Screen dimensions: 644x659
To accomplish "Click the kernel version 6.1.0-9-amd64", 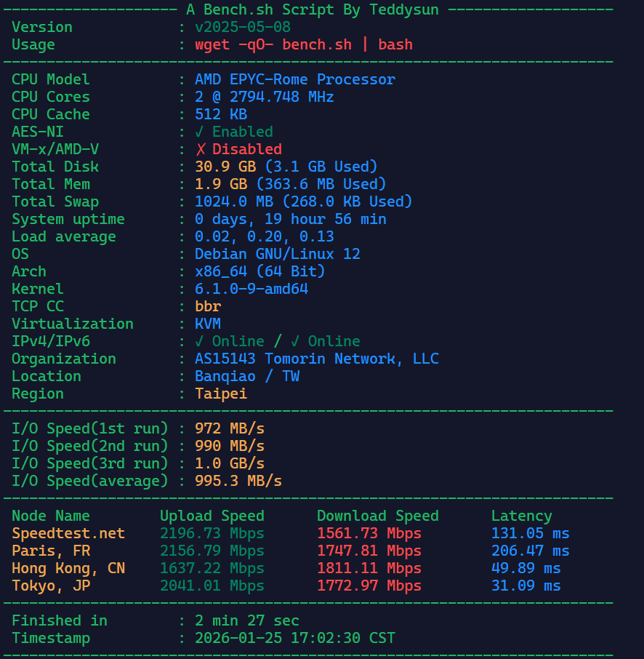I will point(251,289).
